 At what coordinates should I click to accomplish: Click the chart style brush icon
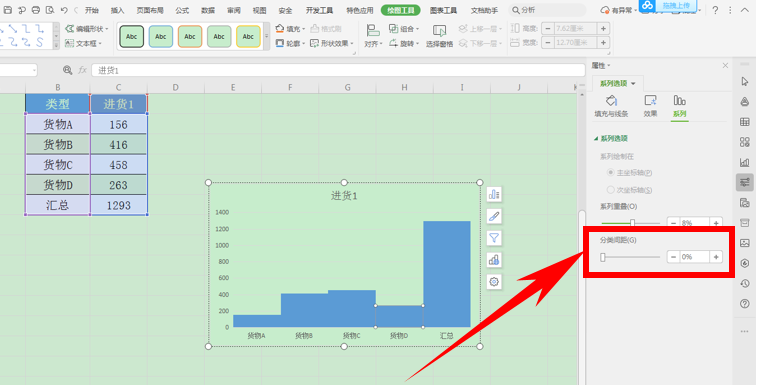pyautogui.click(x=494, y=216)
